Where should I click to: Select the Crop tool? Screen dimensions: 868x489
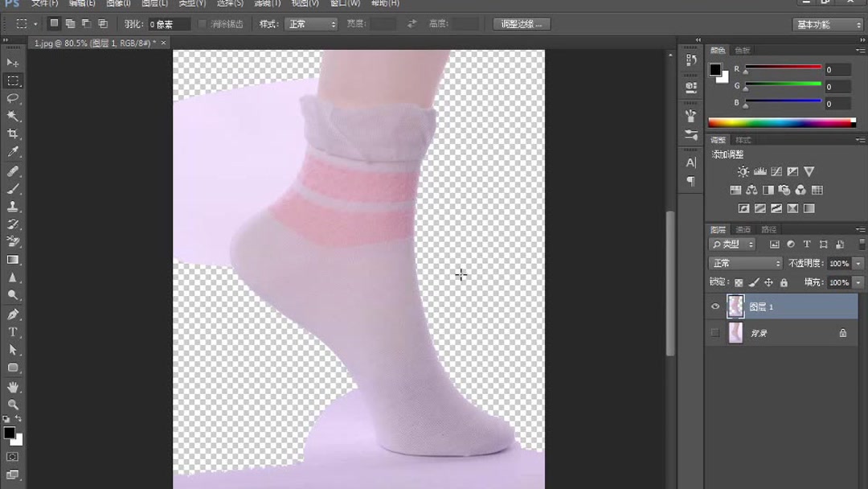[x=13, y=134]
